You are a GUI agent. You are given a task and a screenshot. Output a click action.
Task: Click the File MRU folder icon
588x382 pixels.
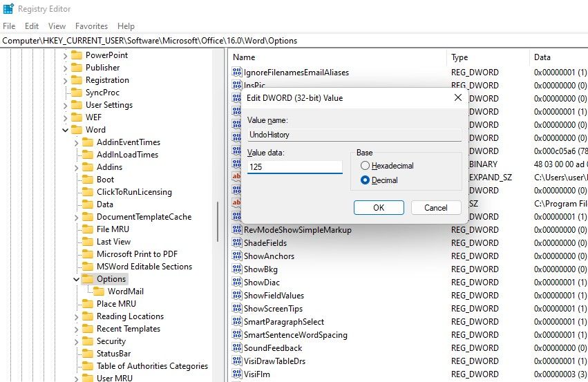click(x=87, y=229)
